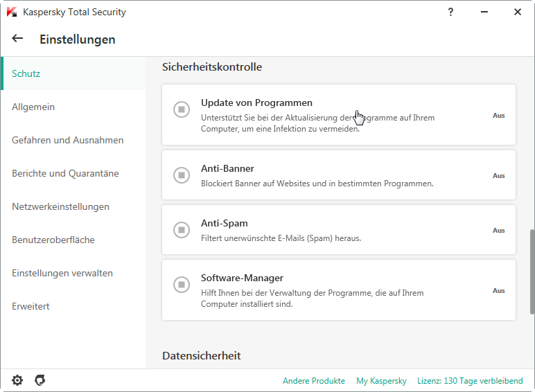Open settings via the bottom gear icon
The width and height of the screenshot is (535, 392).
17,380
